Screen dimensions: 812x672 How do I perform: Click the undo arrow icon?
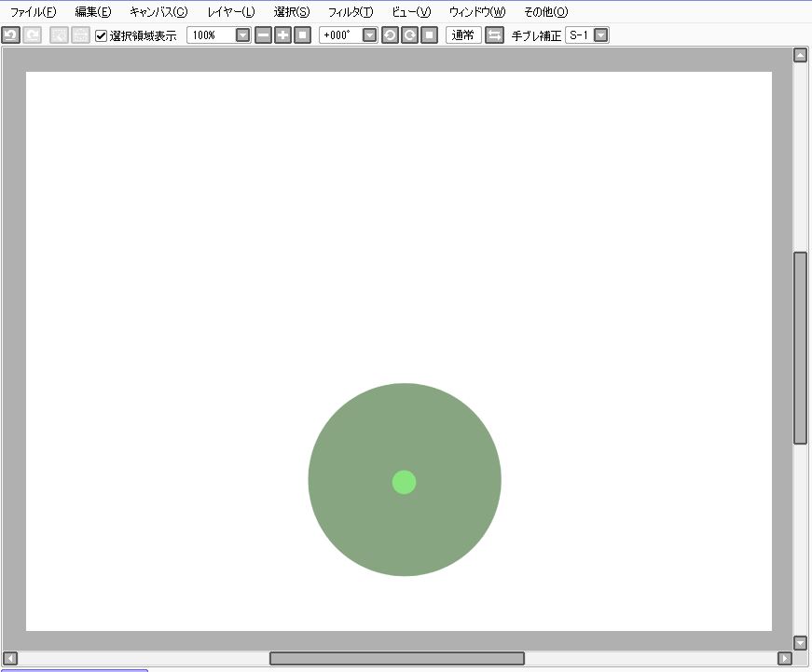point(10,35)
